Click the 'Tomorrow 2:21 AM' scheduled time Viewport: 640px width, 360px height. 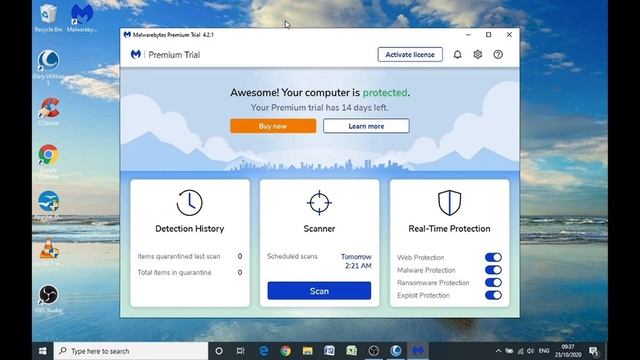click(356, 261)
